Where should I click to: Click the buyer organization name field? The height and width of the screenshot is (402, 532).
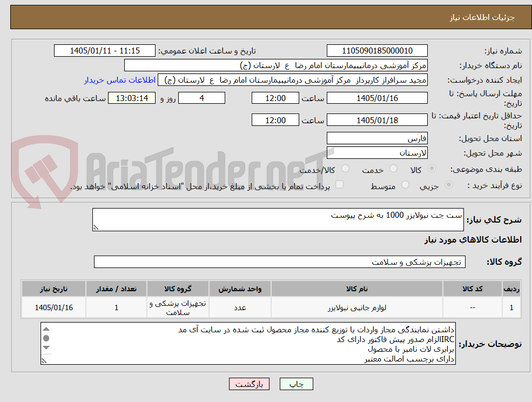(275, 65)
